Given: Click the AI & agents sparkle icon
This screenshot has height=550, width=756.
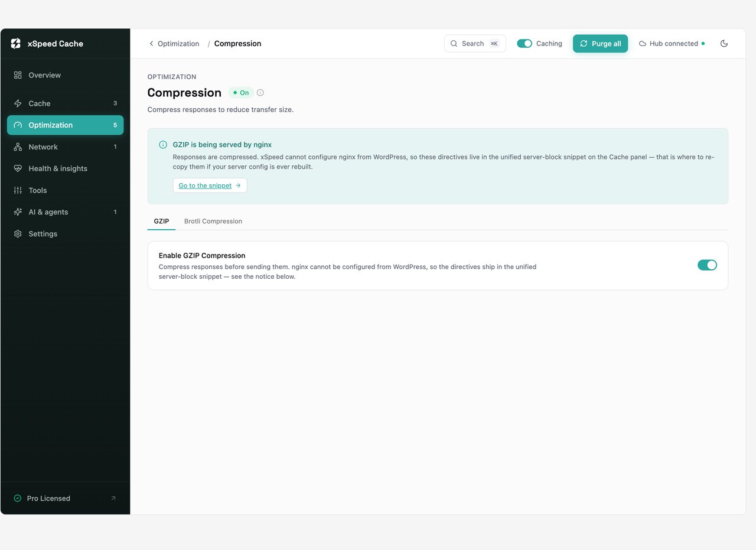Looking at the screenshot, I should coord(18,212).
